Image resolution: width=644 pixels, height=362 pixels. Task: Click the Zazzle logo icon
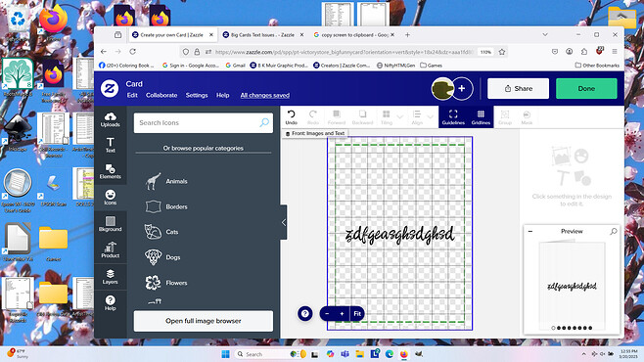(x=110, y=89)
